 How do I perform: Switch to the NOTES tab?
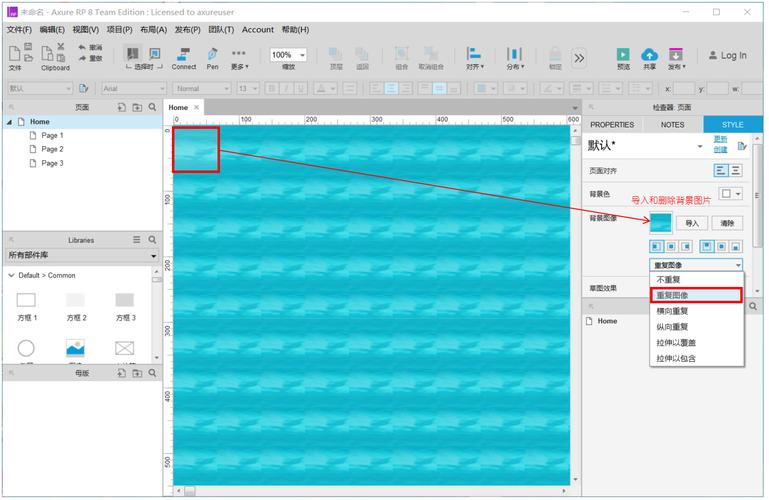(672, 125)
